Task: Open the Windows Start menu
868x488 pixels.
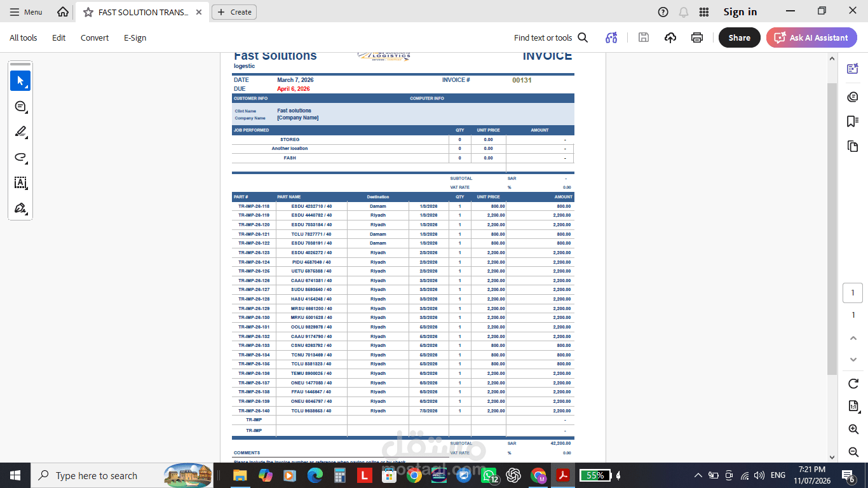Action: point(15,475)
